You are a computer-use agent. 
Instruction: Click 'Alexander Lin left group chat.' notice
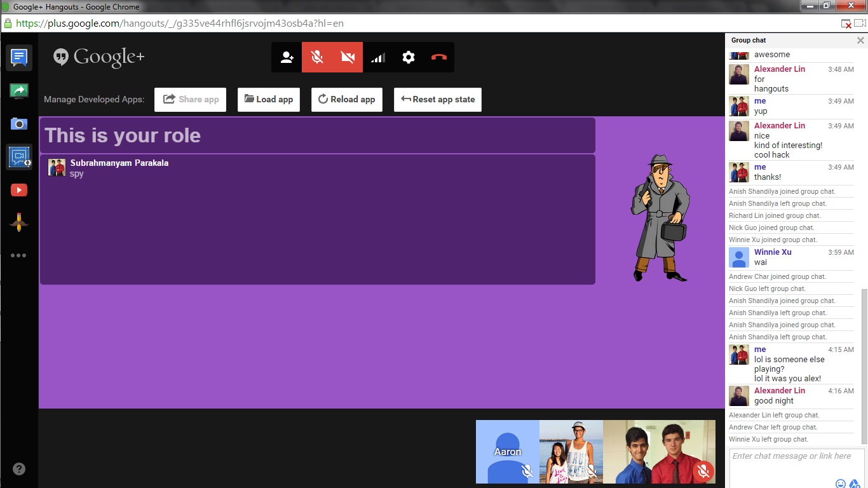click(x=774, y=416)
